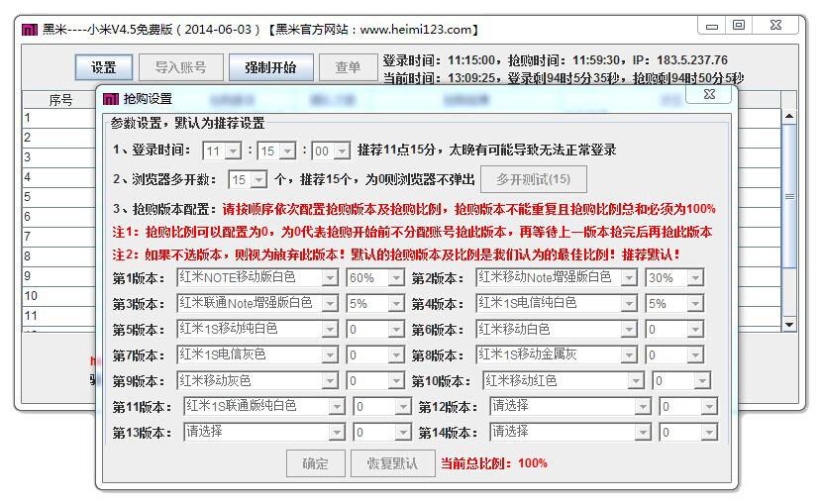Viewport: 820px width, 504px height.
Task: Open the login minute dropdown showing 15
Action: (276, 151)
